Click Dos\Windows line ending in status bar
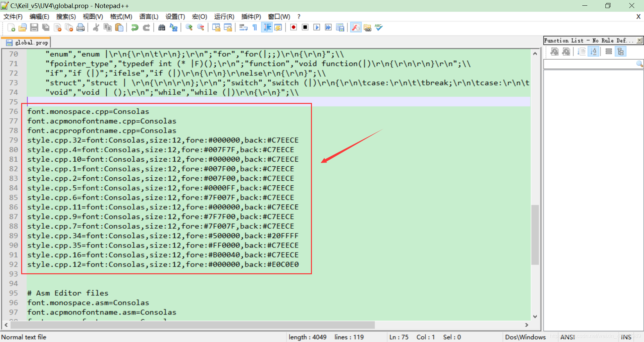The width and height of the screenshot is (644, 342). (x=525, y=337)
